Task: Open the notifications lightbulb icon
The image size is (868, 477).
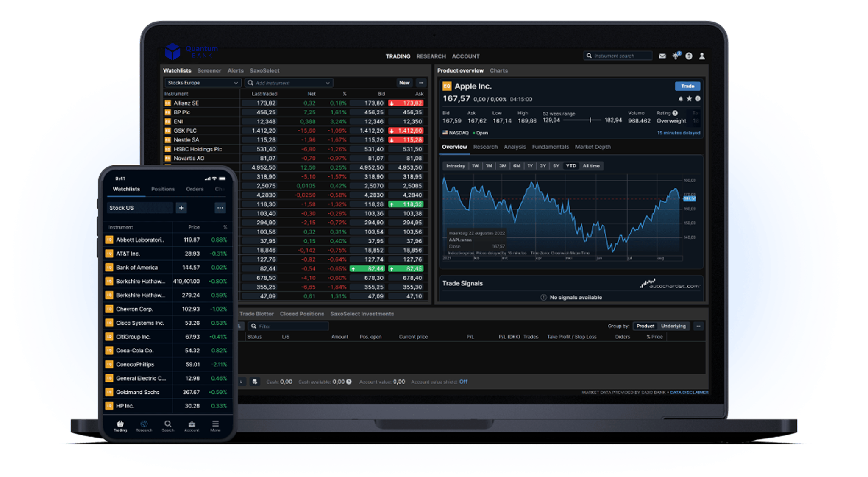Action: (676, 56)
